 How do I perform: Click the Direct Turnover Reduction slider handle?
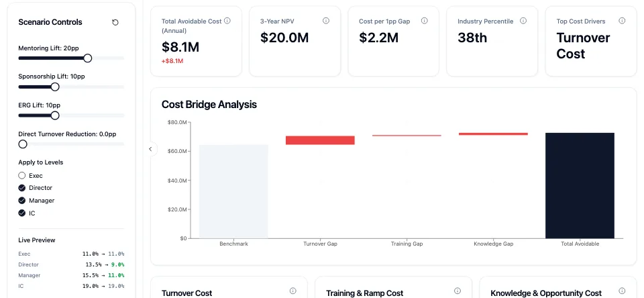click(23, 144)
